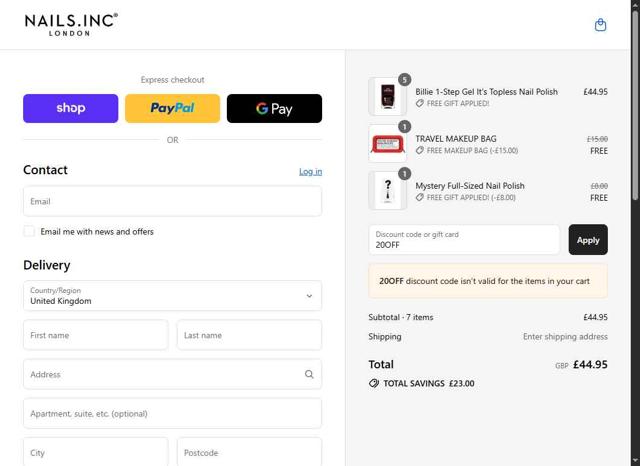Click 'Enter shipping address' text
This screenshot has height=466, width=640.
coord(565,337)
